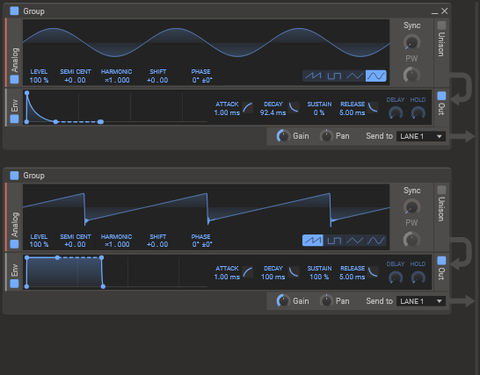Click Sustain 100 % value in second envelope
The height and width of the screenshot is (375, 480).
coord(319,277)
